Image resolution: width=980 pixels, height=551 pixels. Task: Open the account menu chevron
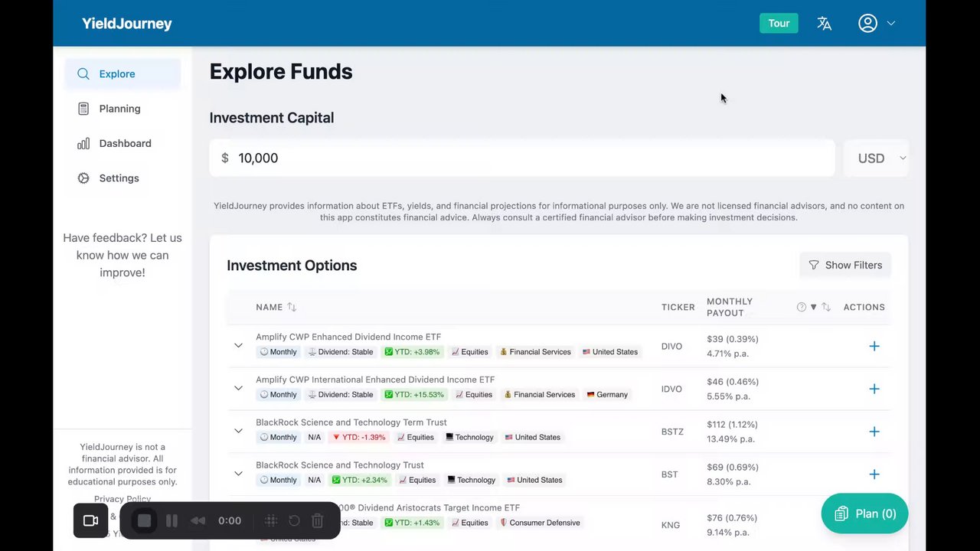(890, 24)
